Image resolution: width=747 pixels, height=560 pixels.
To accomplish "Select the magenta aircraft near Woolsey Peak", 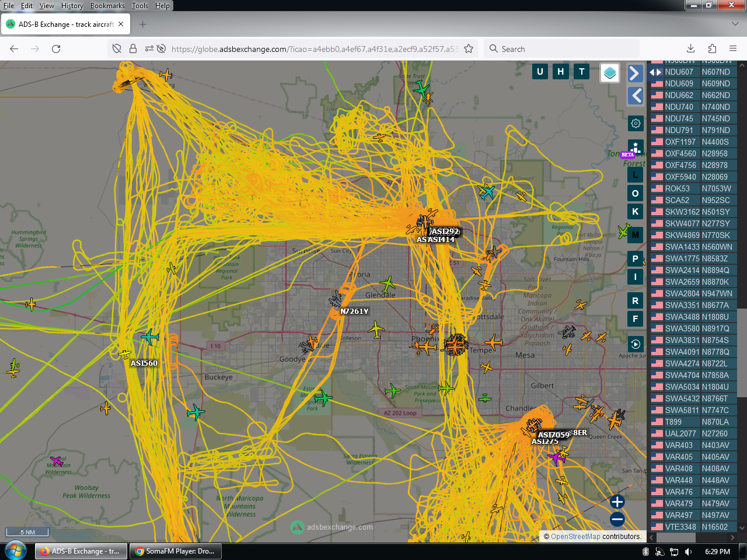I will pos(56,461).
